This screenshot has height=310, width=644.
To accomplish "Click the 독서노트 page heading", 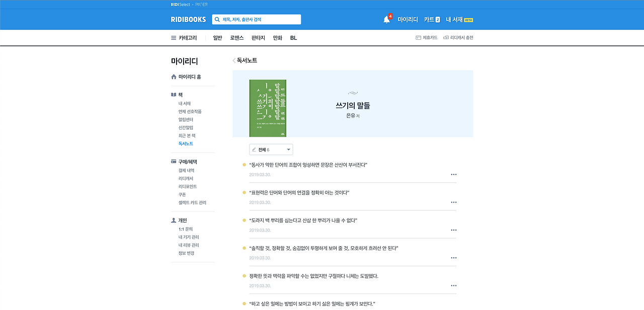I will [x=247, y=60].
